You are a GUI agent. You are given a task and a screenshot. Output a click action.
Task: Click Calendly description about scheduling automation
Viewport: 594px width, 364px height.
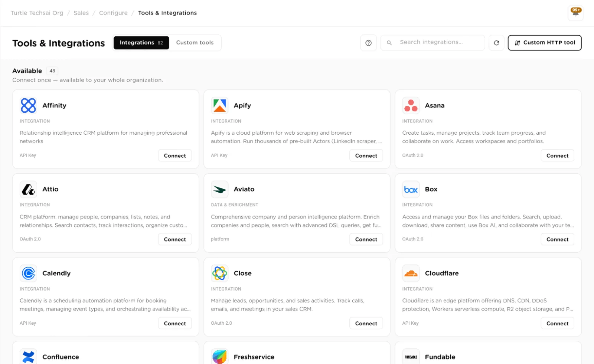click(x=105, y=305)
